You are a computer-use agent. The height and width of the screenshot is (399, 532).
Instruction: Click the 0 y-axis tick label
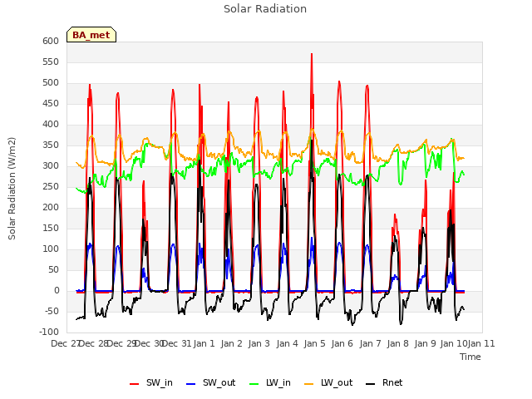point(57,290)
